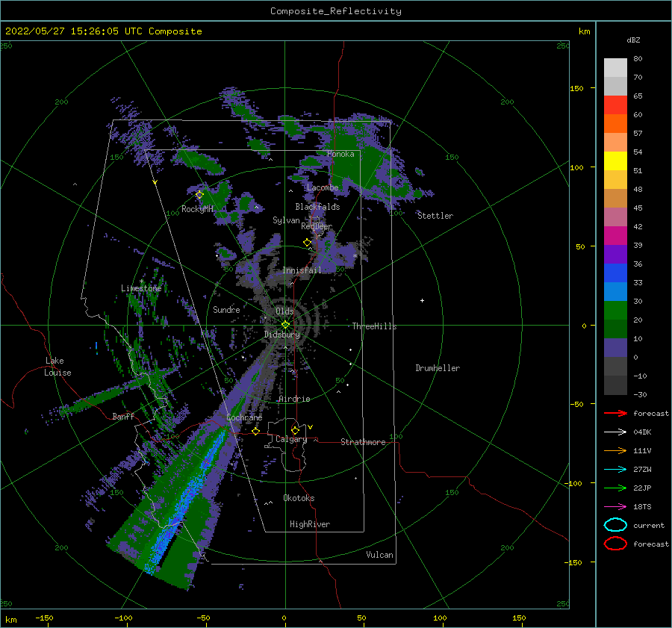Click the ThreeHills label

[374, 326]
